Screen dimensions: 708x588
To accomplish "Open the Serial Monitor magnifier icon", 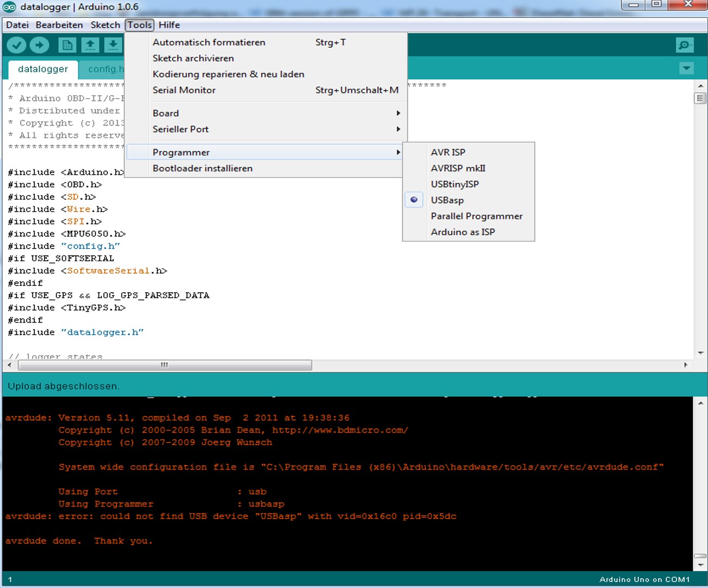I will pos(685,45).
